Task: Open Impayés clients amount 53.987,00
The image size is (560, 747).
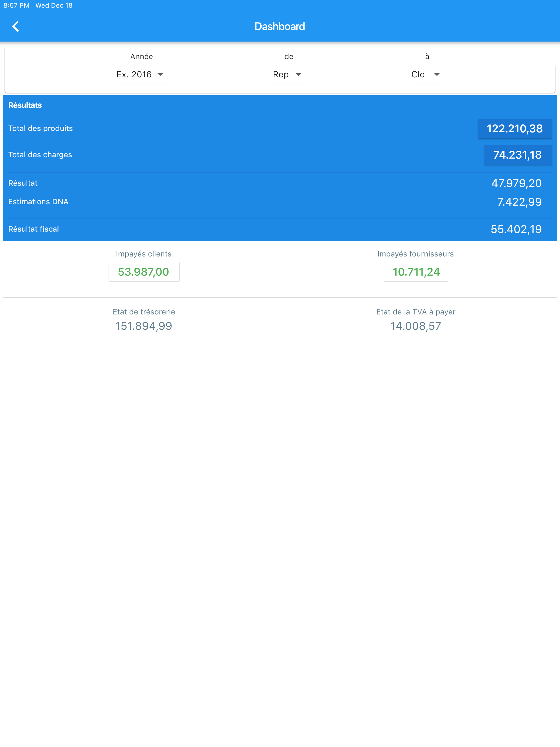Action: click(144, 272)
